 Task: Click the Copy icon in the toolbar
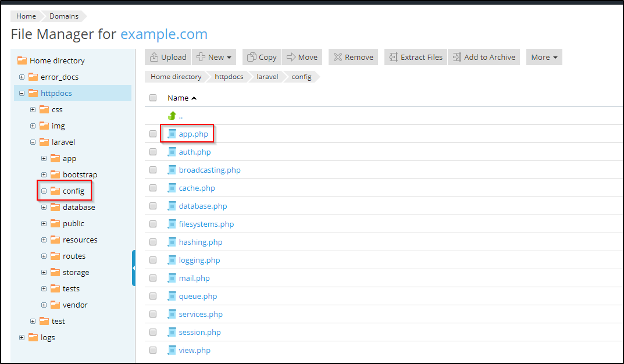[252, 57]
